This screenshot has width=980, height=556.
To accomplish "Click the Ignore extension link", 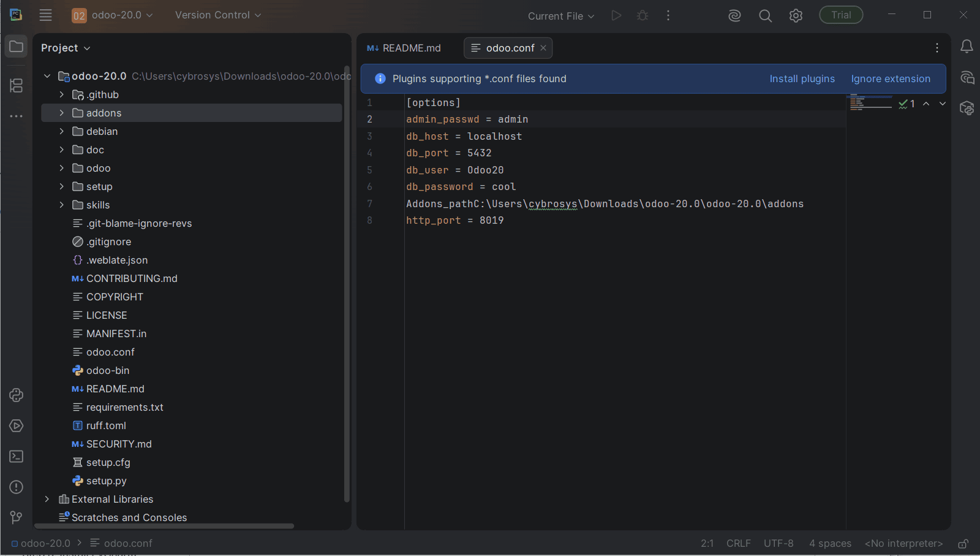I will [x=891, y=78].
